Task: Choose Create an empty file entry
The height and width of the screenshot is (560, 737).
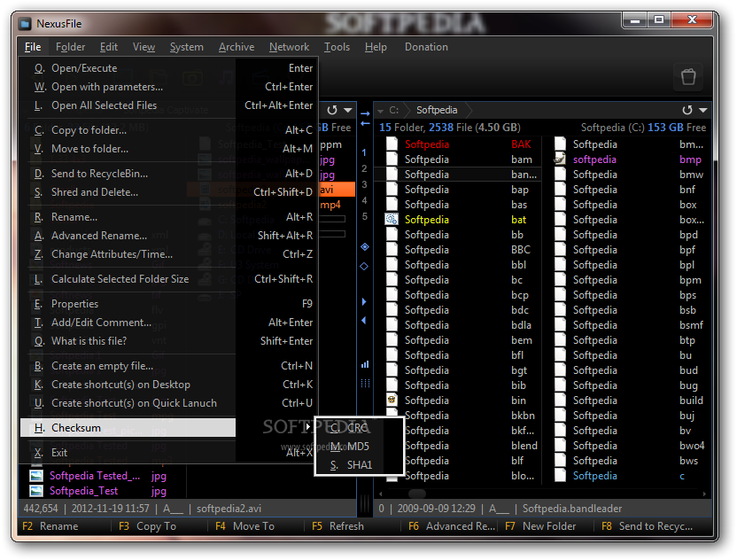Action: [168, 366]
